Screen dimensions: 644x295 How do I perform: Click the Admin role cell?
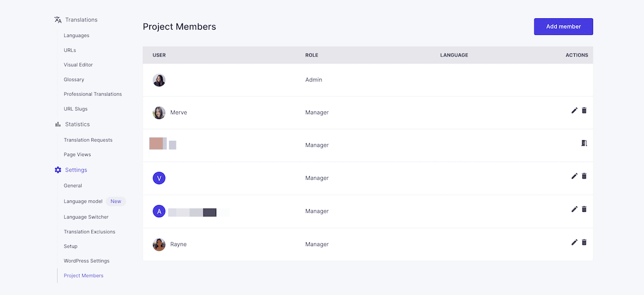click(x=314, y=80)
